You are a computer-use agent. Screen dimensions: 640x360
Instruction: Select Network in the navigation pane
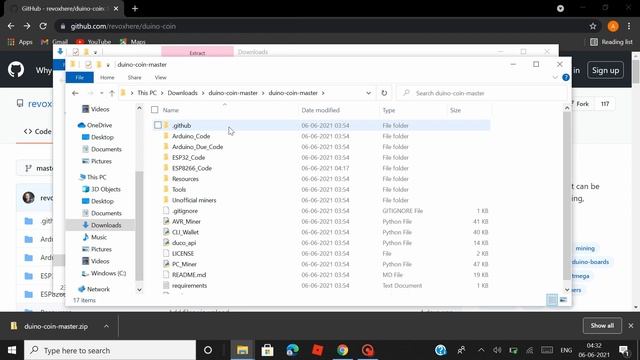(x=98, y=289)
